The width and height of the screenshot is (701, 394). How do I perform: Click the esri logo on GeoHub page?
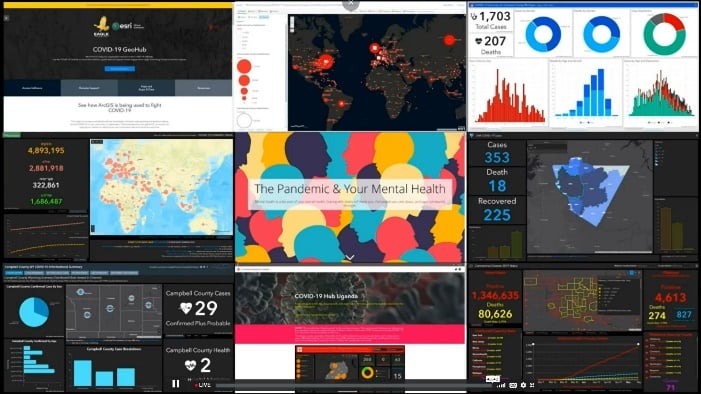(x=122, y=26)
